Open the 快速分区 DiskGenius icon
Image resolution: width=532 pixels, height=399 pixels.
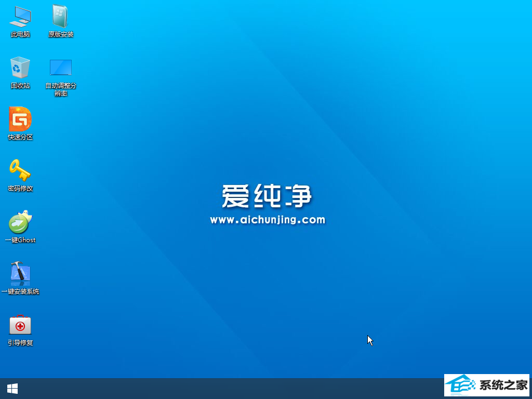pos(20,119)
